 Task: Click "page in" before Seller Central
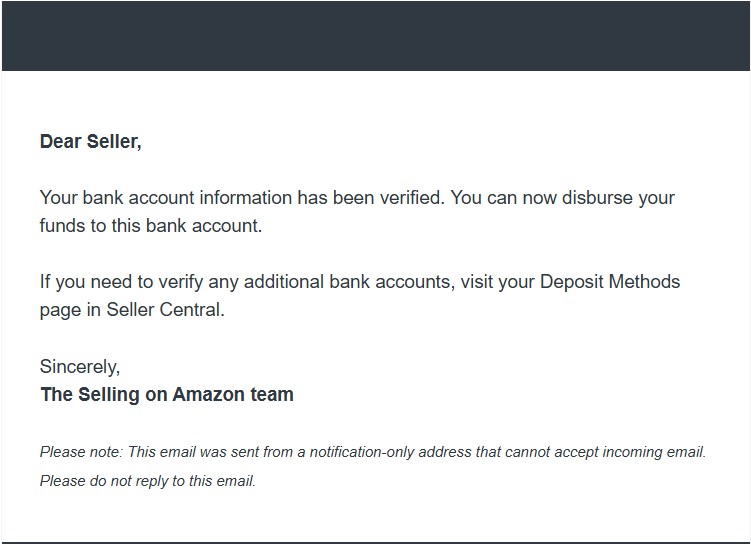pos(70,310)
